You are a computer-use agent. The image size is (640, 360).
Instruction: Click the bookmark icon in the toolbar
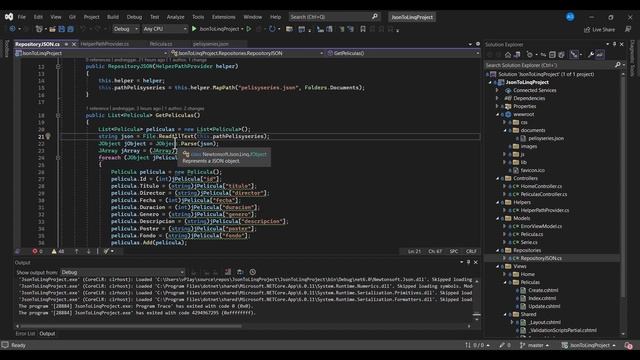pyautogui.click(x=363, y=29)
